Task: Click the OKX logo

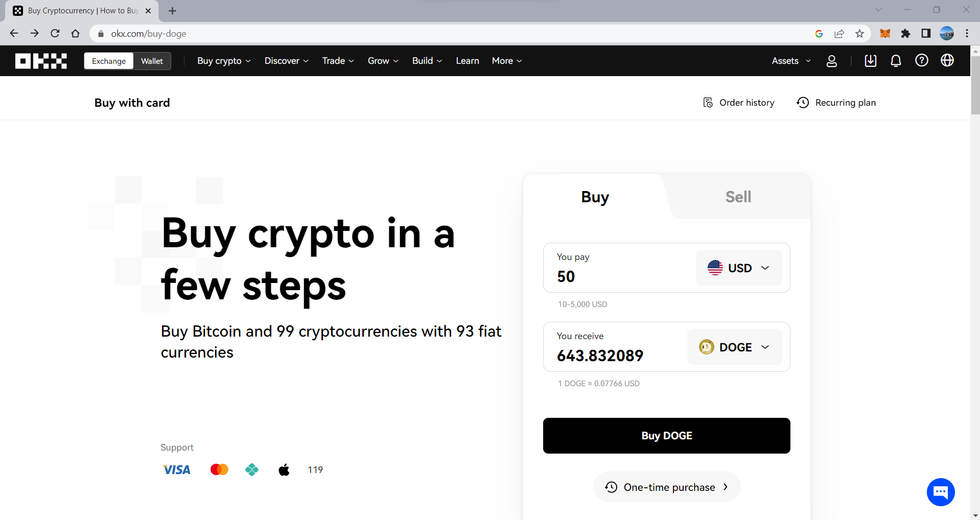Action: [41, 61]
